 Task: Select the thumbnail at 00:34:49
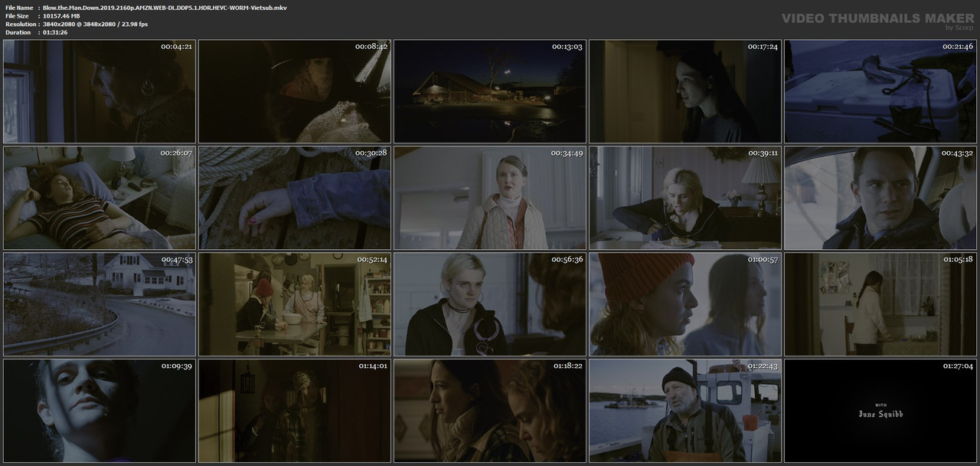click(490, 198)
